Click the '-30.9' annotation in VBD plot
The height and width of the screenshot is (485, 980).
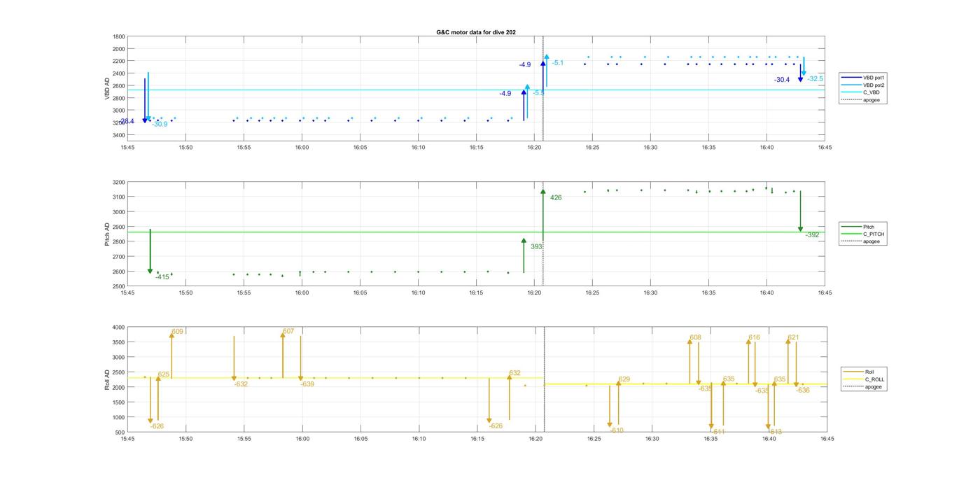pyautogui.click(x=160, y=124)
